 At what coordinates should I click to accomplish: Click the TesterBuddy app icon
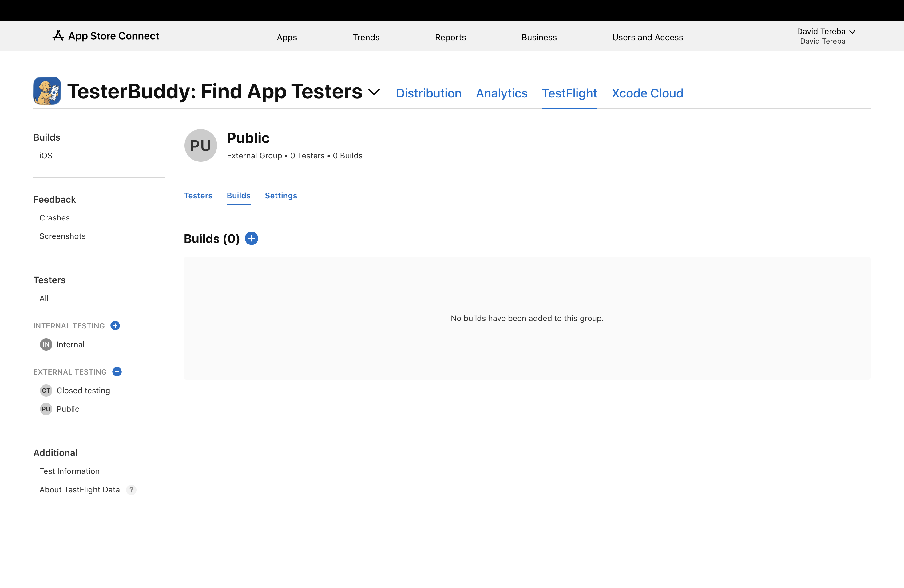pyautogui.click(x=47, y=91)
